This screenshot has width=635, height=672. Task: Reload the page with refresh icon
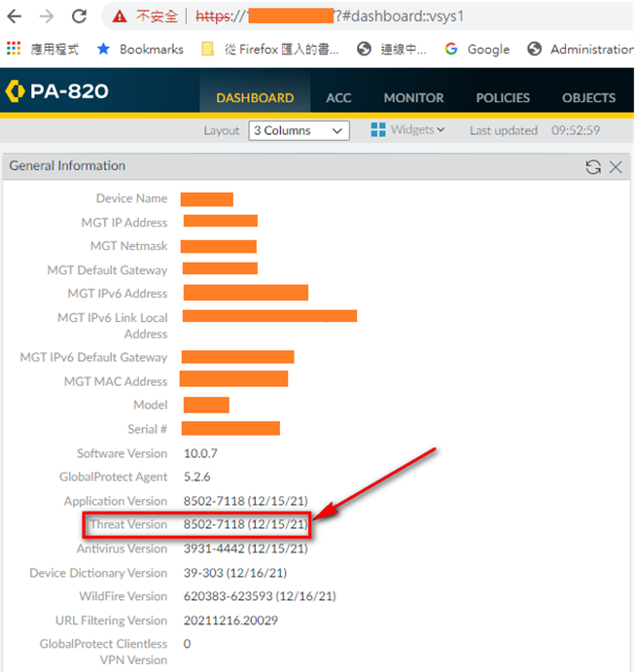pos(80,17)
